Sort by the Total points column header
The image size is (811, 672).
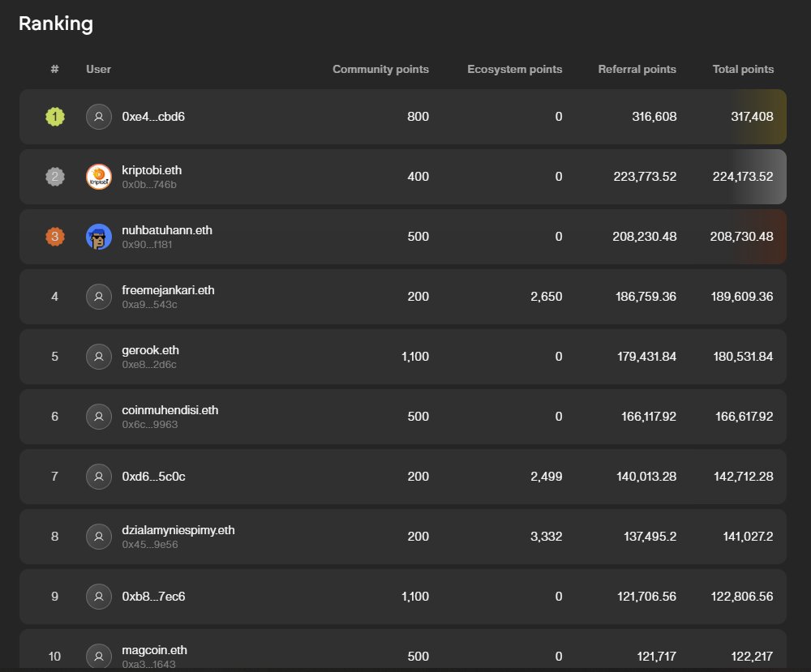tap(743, 69)
